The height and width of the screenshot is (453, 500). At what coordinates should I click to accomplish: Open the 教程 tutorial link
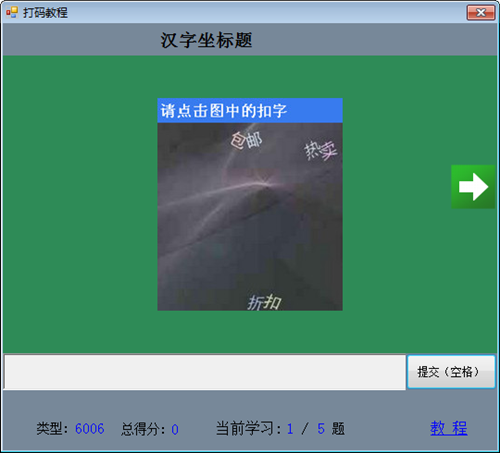(x=449, y=428)
